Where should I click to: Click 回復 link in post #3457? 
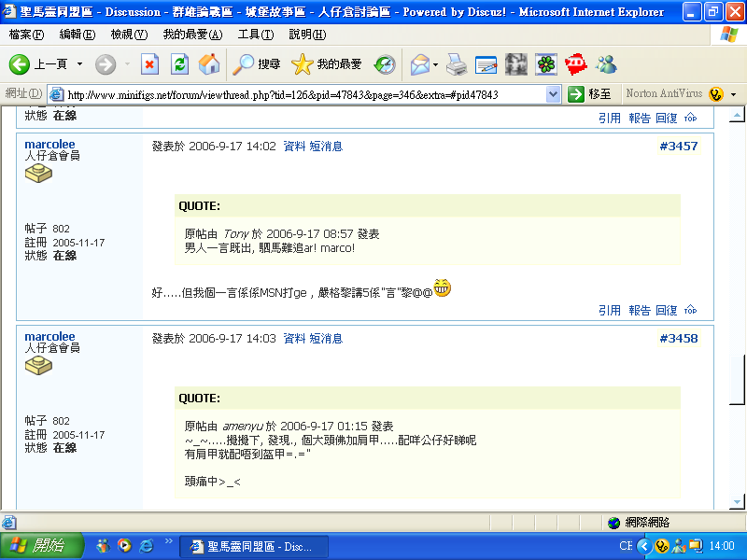pos(667,311)
